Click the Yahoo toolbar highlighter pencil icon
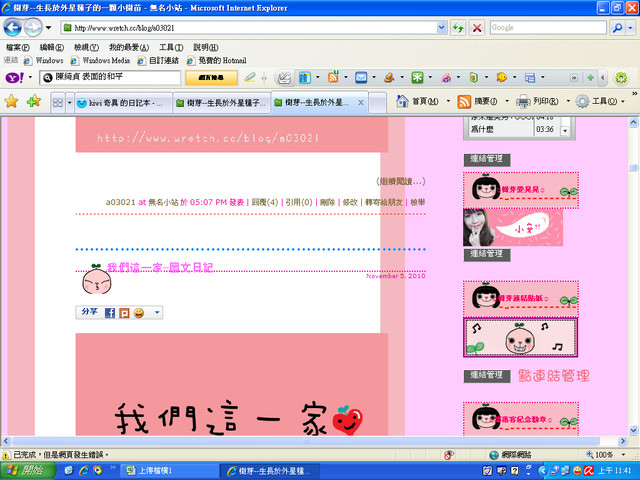Viewport: 640px width, 480px height. coord(250,77)
